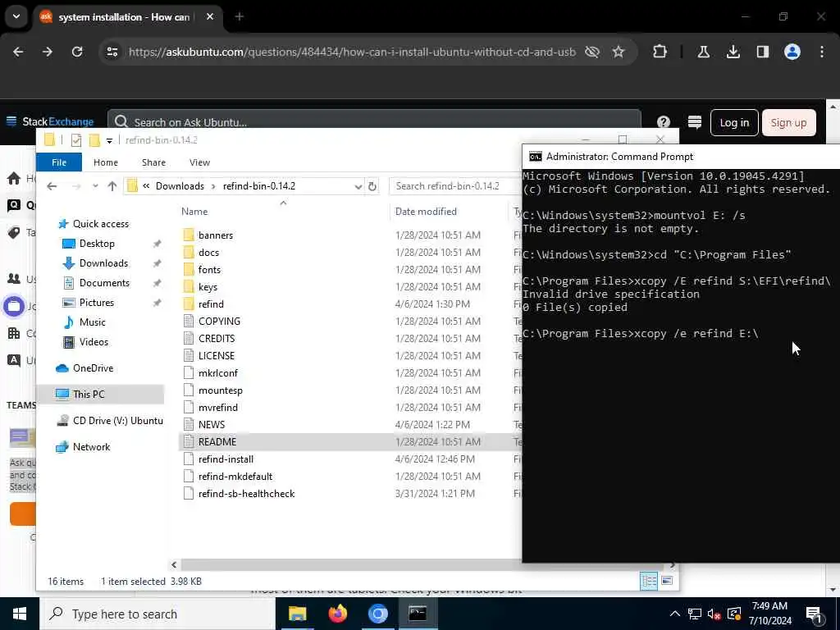Expand address bar history dropdown

coord(358,186)
